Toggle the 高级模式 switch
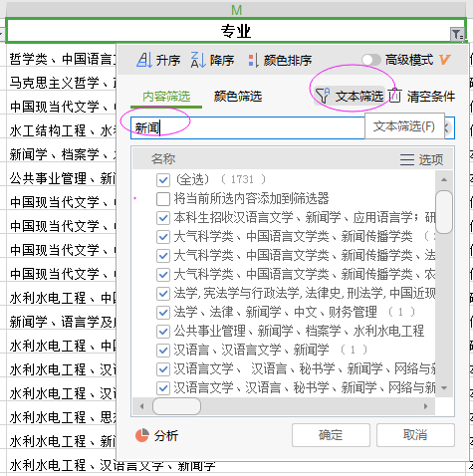Screen dimensions: 473x476 tap(371, 60)
